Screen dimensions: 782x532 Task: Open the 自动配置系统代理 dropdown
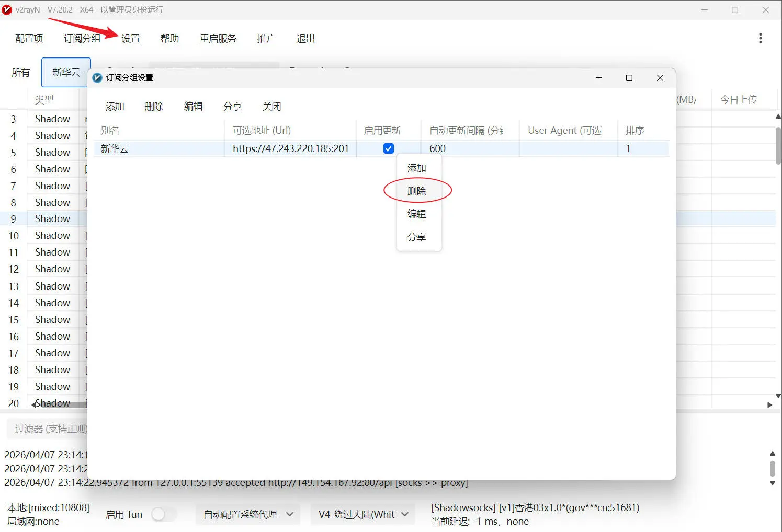click(x=247, y=514)
